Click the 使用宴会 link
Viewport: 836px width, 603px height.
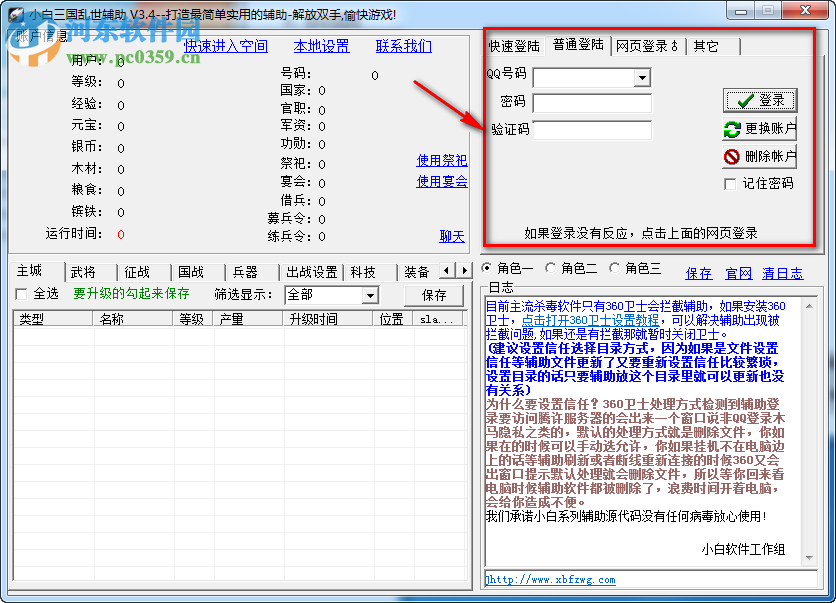441,182
